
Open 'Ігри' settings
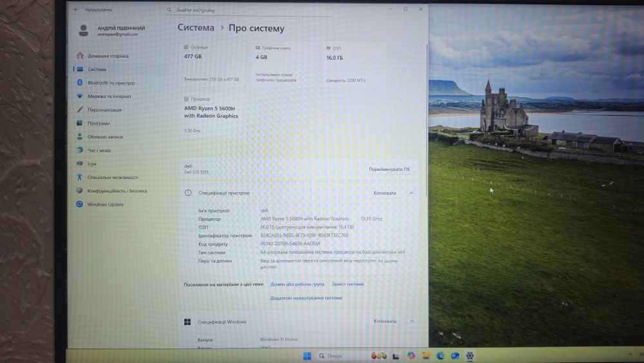91,164
